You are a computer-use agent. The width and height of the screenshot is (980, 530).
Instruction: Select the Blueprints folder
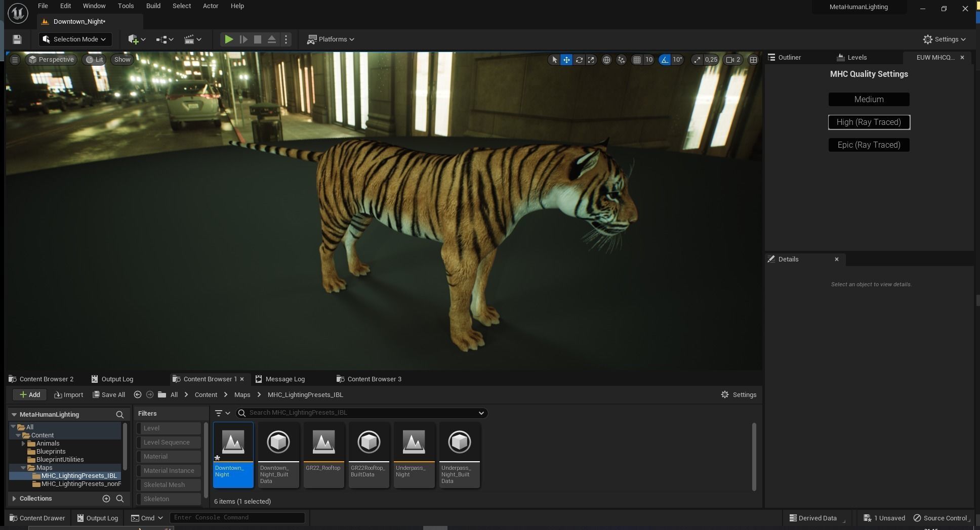tap(51, 452)
